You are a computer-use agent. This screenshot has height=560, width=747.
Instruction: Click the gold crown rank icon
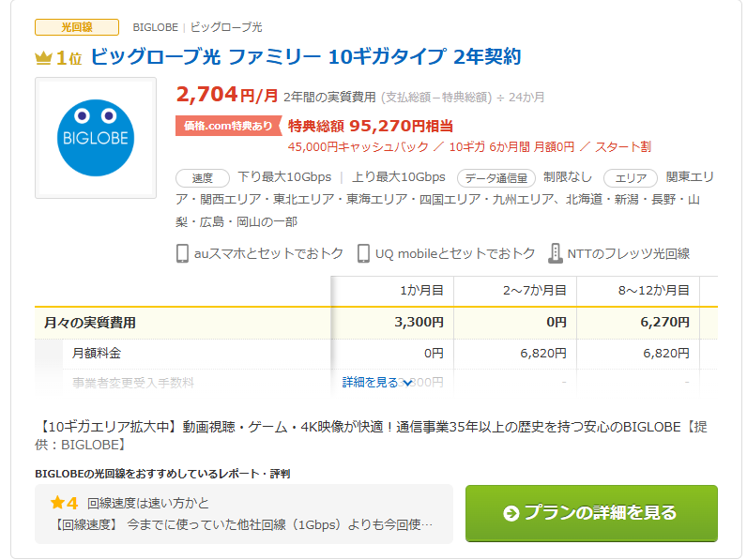[43, 58]
